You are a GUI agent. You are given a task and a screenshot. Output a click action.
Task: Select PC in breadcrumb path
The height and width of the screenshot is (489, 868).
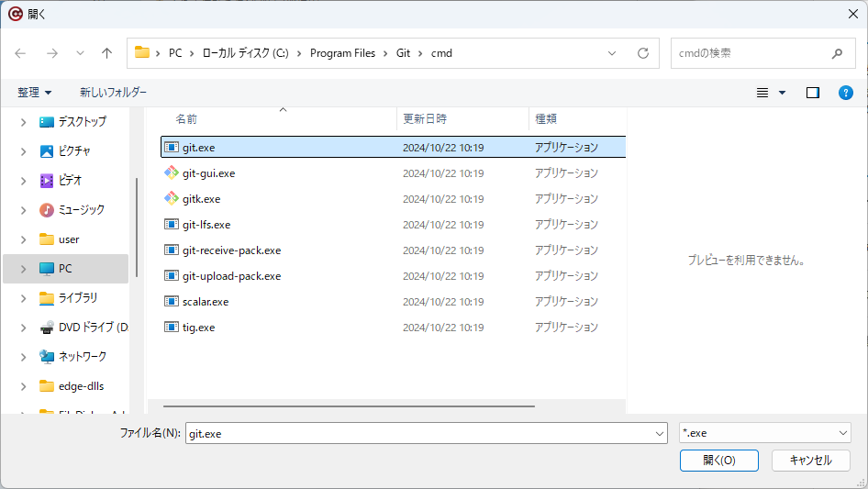point(175,53)
